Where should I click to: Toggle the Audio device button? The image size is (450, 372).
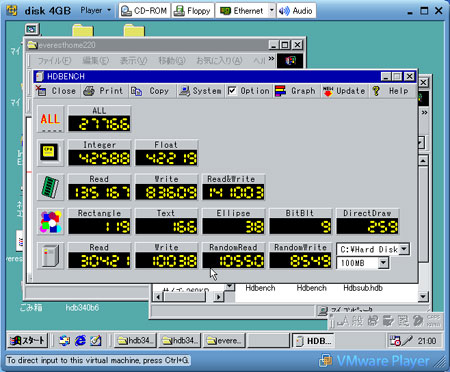click(x=296, y=11)
